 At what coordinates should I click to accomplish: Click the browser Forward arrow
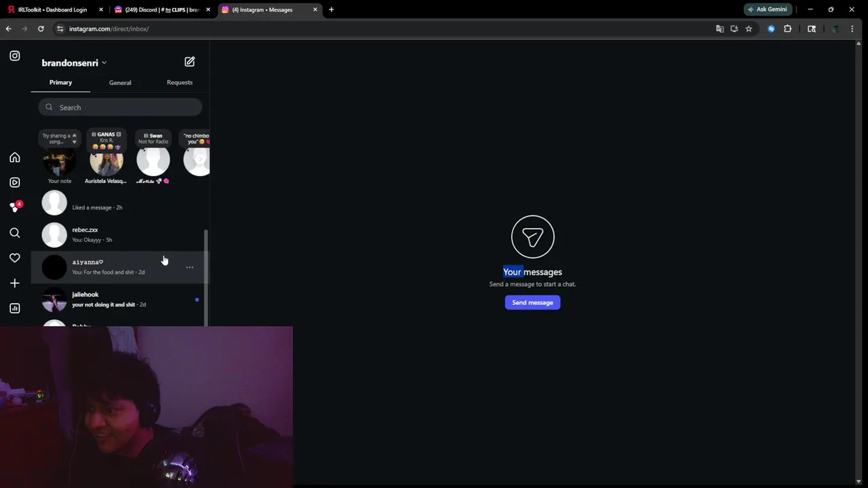pyautogui.click(x=24, y=28)
